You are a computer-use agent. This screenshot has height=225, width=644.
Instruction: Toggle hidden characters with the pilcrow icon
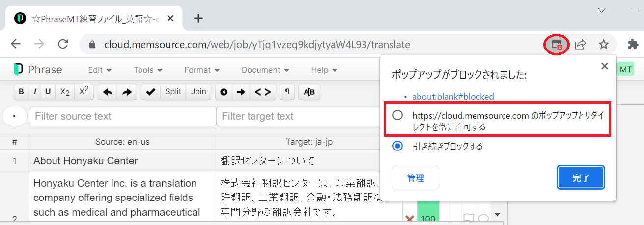[287, 92]
